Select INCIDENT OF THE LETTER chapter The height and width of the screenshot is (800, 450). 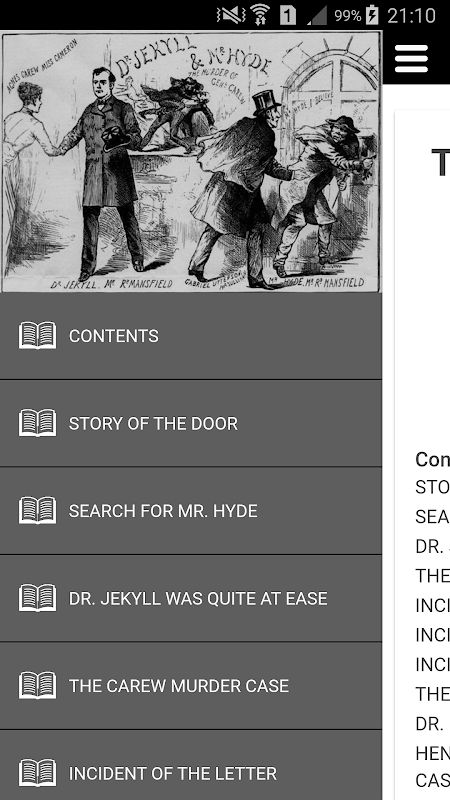click(191, 765)
